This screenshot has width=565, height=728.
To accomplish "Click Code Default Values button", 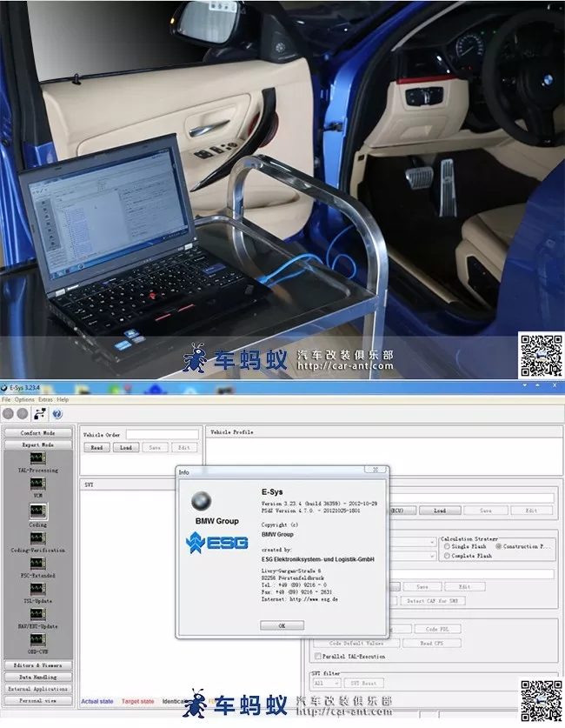I will tap(356, 644).
